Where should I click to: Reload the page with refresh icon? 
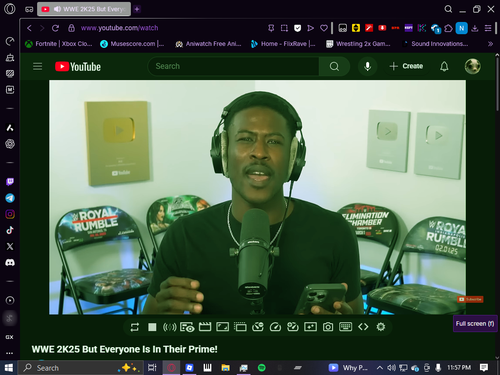[55, 28]
